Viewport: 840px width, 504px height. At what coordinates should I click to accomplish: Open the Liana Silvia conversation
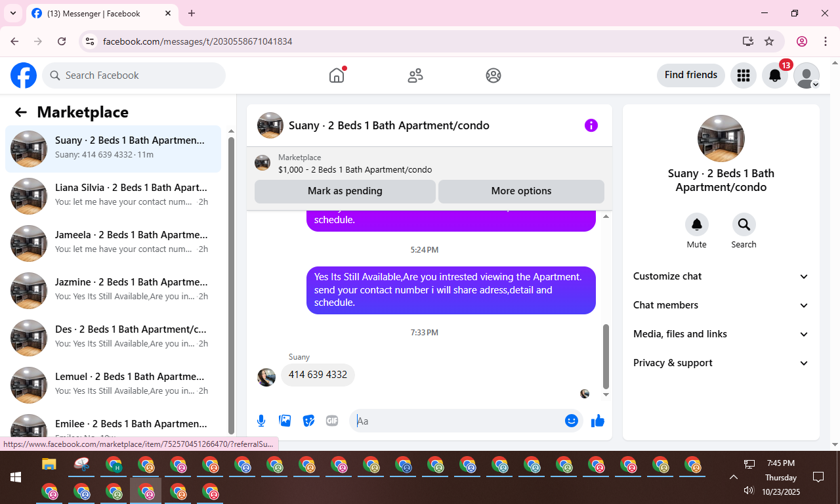pos(113,196)
